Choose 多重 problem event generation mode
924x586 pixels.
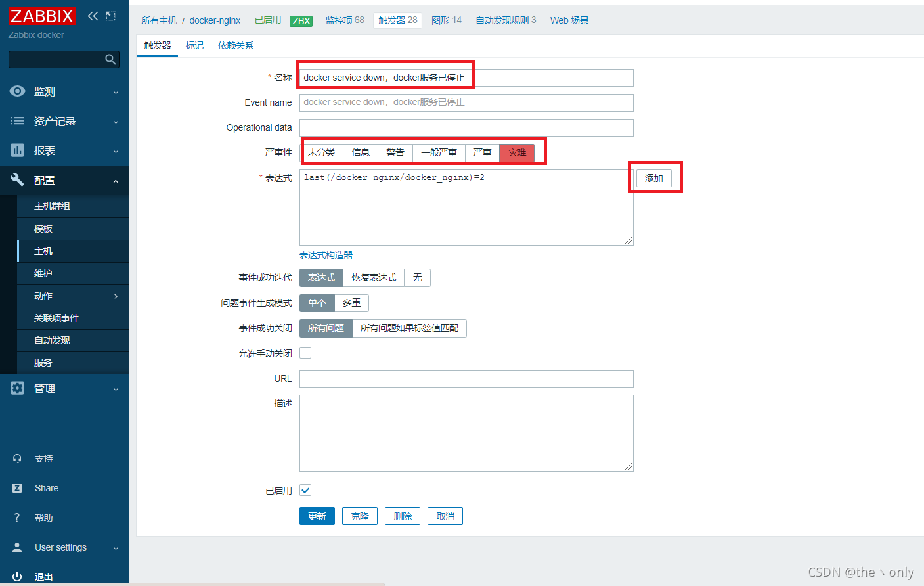pos(352,303)
